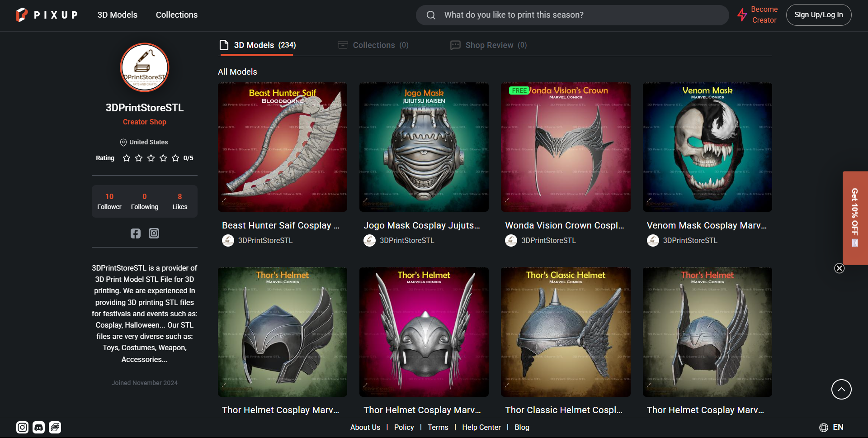This screenshot has width=868, height=438.
Task: Click the search magnifier icon
Action: click(431, 15)
